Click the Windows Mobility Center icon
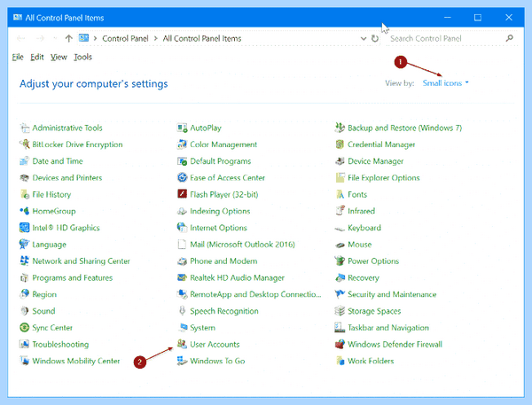The height and width of the screenshot is (405, 532). pyautogui.click(x=25, y=361)
